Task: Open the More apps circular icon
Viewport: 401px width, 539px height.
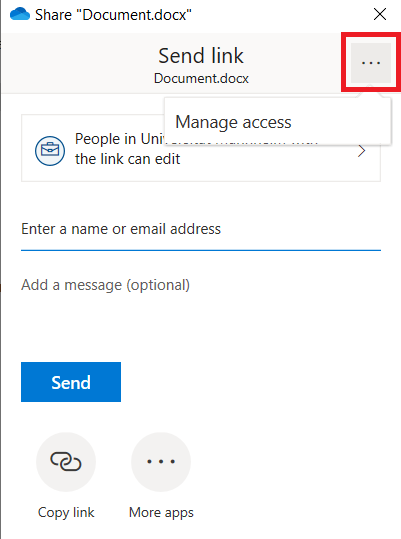Action: [161, 461]
